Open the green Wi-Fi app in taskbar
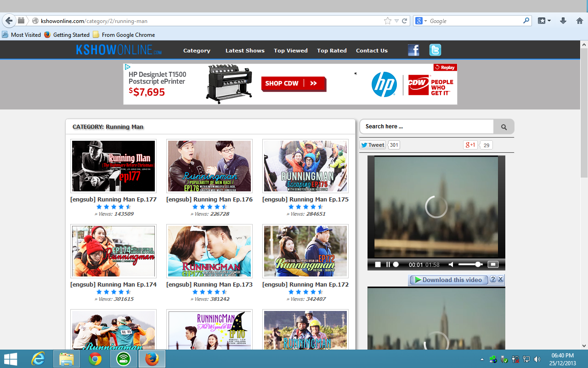 point(124,359)
